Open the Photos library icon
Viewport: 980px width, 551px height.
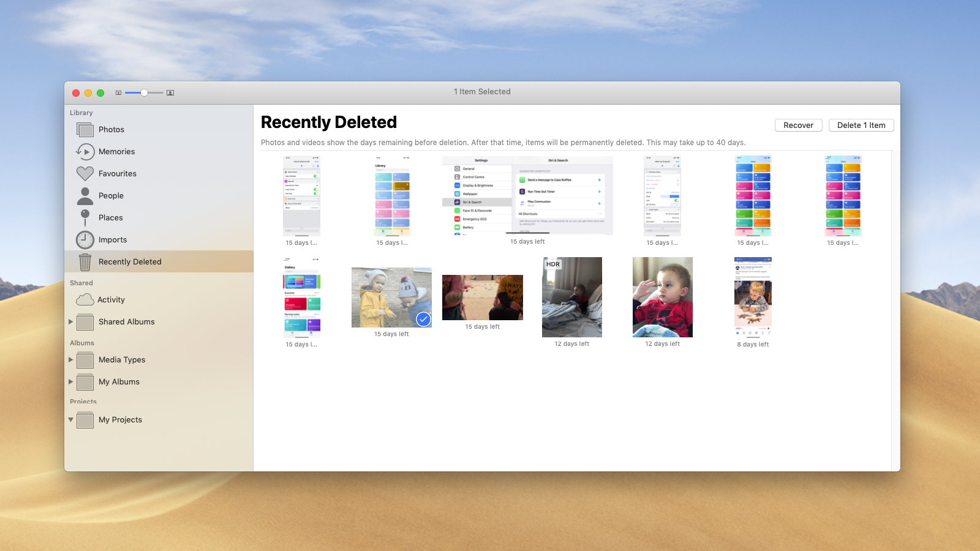click(x=85, y=129)
